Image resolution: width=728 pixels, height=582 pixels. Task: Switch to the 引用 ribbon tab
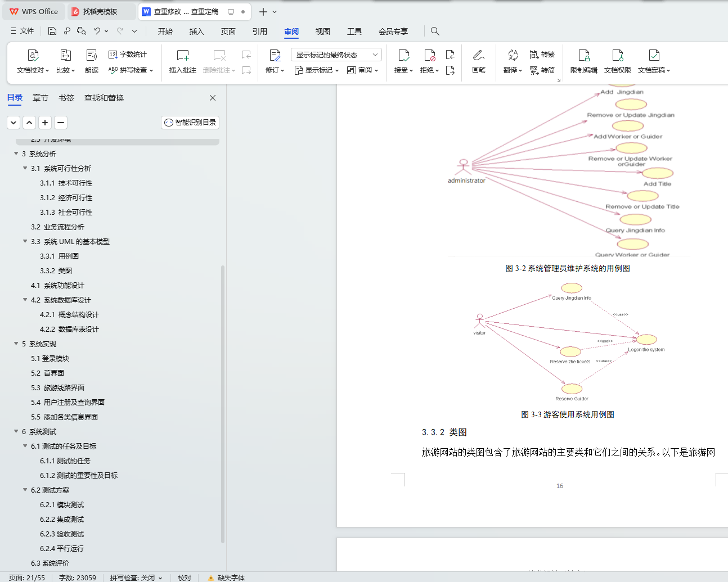(x=260, y=31)
